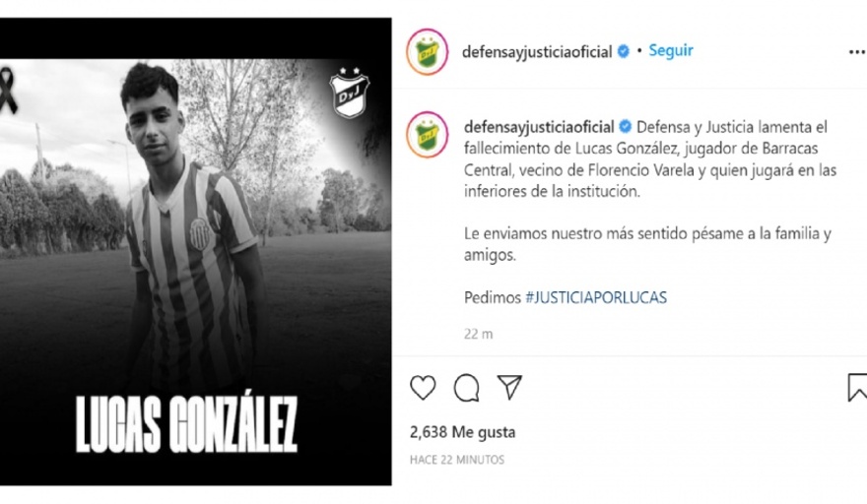Click the black mourning ribbon on photo
Screen dimensions: 867x504
point(7,92)
